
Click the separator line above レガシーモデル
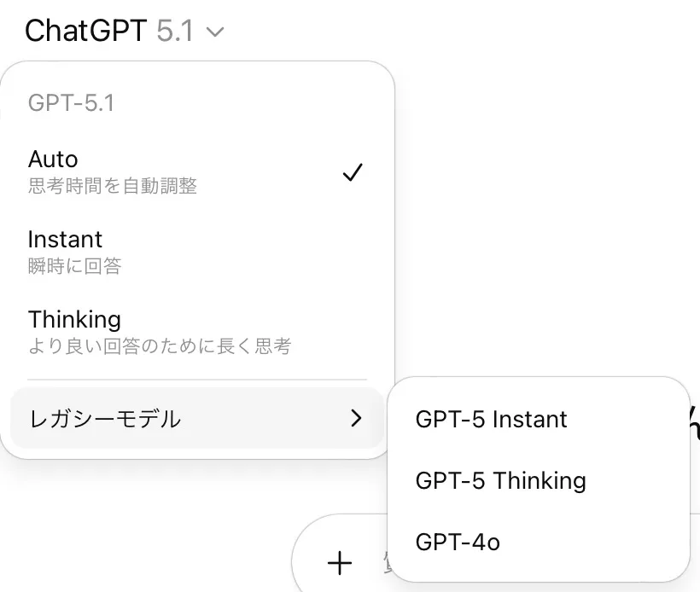(197, 380)
